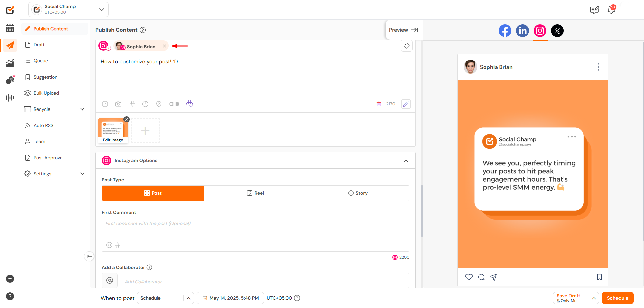Click Publish Content help info icon

tap(143, 30)
